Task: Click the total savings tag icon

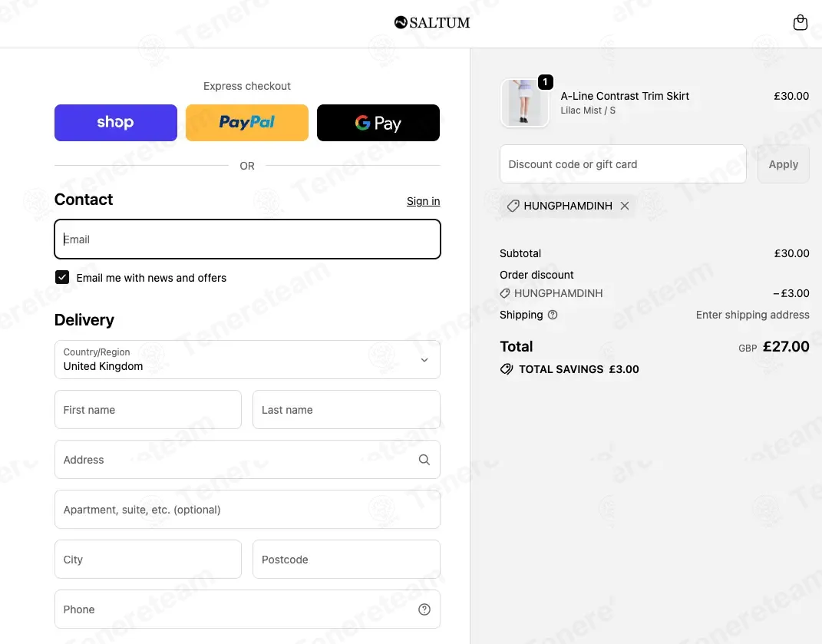Action: (x=507, y=369)
